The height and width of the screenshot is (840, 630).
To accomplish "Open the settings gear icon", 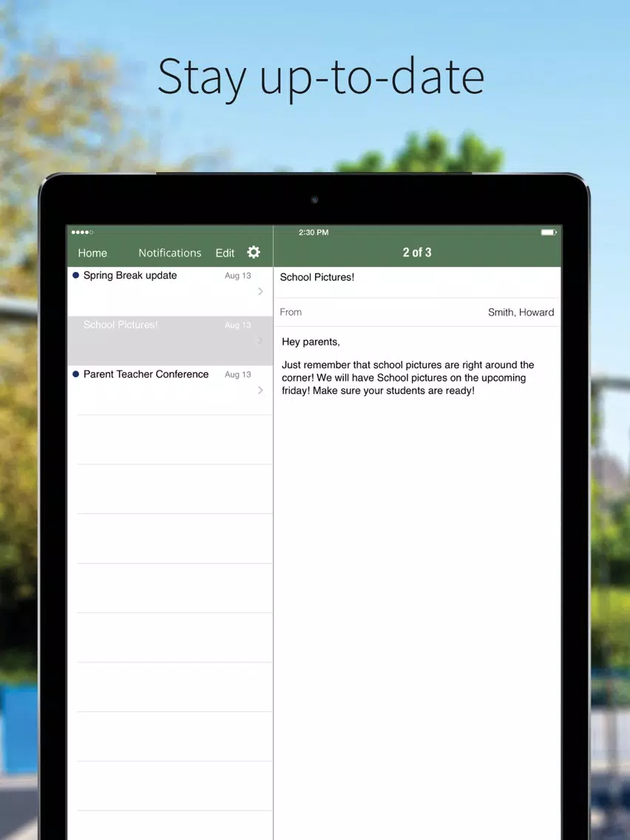I will (254, 252).
